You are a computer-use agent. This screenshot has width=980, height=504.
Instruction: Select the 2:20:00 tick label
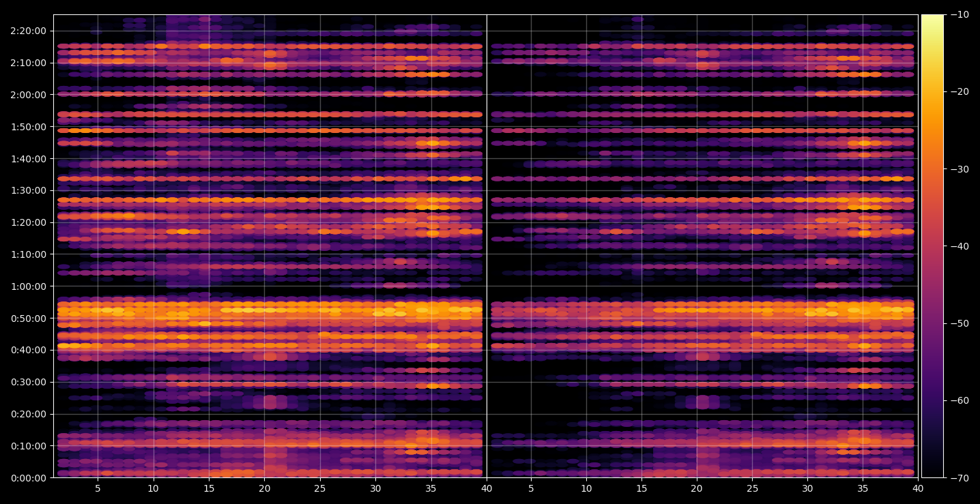tap(29, 31)
